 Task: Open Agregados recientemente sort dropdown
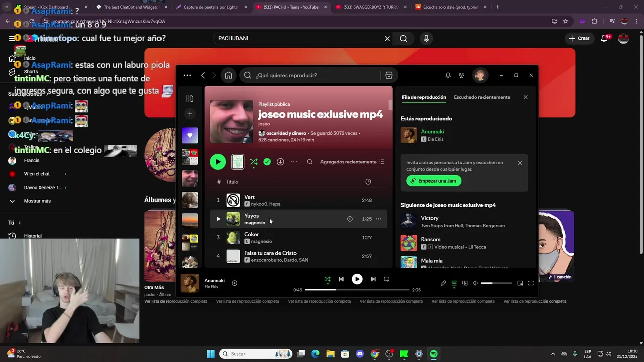click(x=353, y=162)
